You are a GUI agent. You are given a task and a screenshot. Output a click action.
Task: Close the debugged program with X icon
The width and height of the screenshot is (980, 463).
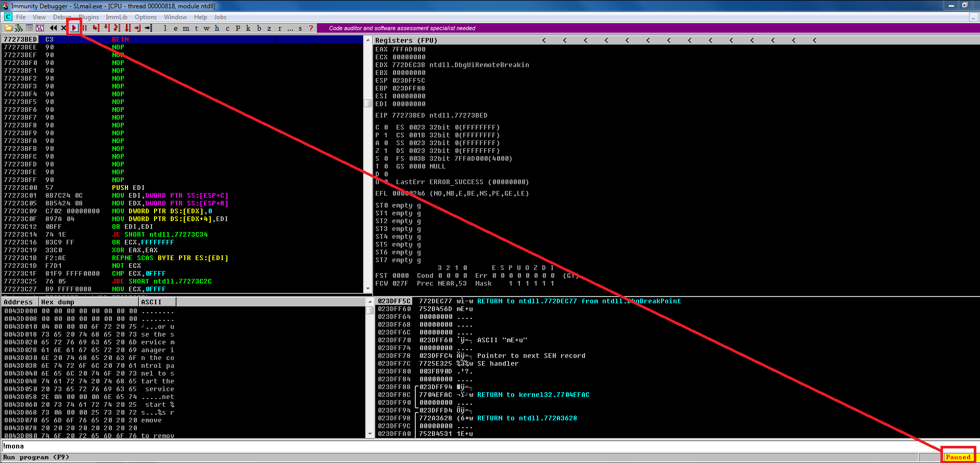63,28
